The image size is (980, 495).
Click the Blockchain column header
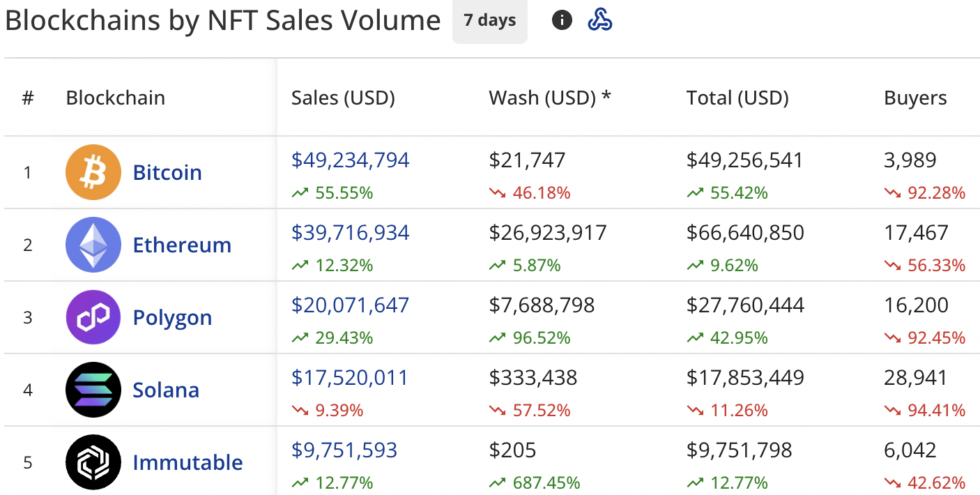pyautogui.click(x=116, y=98)
